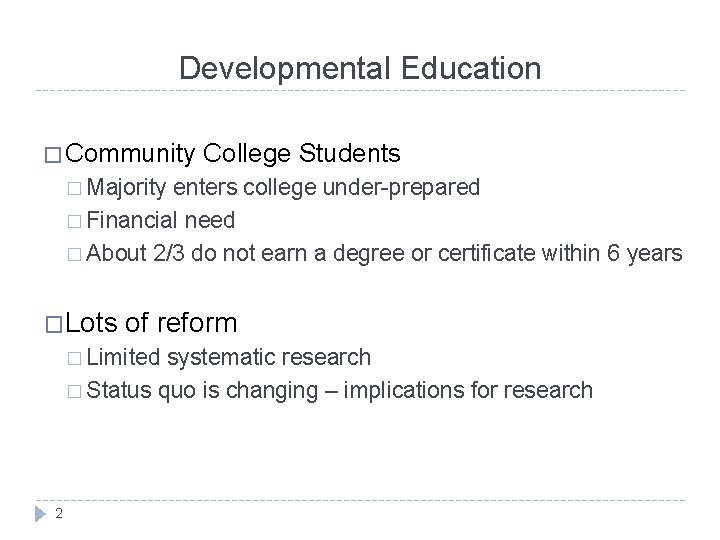Click bullet marker before Majority enters college
The width and height of the screenshot is (720, 540).
tap(78, 187)
